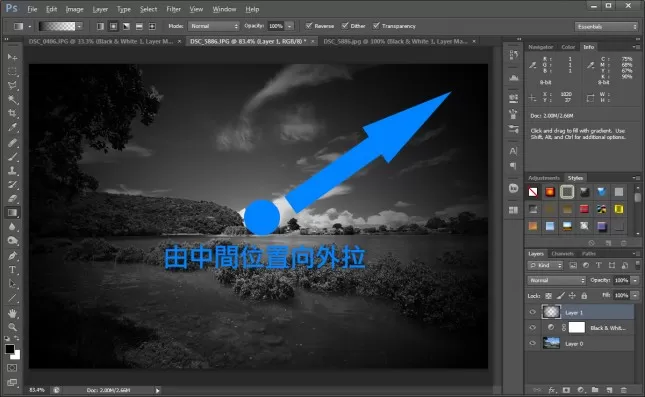The width and height of the screenshot is (645, 397).
Task: Select the Hand tool
Action: coord(12,313)
